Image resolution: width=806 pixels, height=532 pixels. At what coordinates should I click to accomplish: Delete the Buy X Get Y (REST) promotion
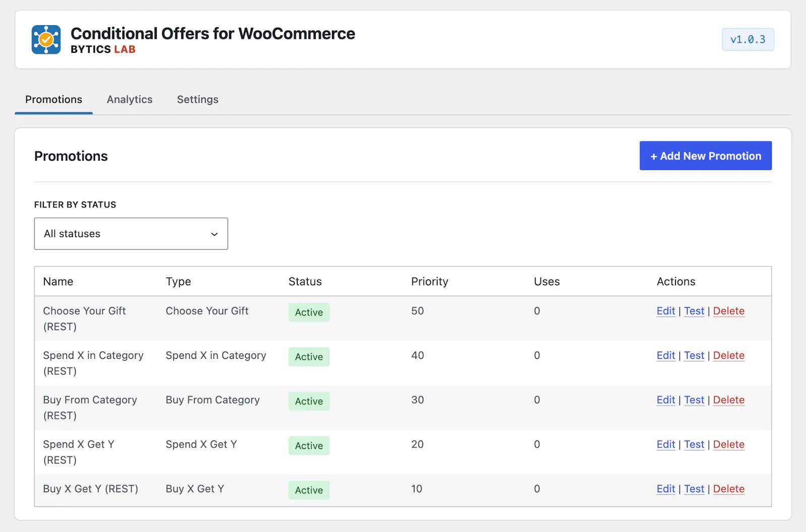(729, 489)
